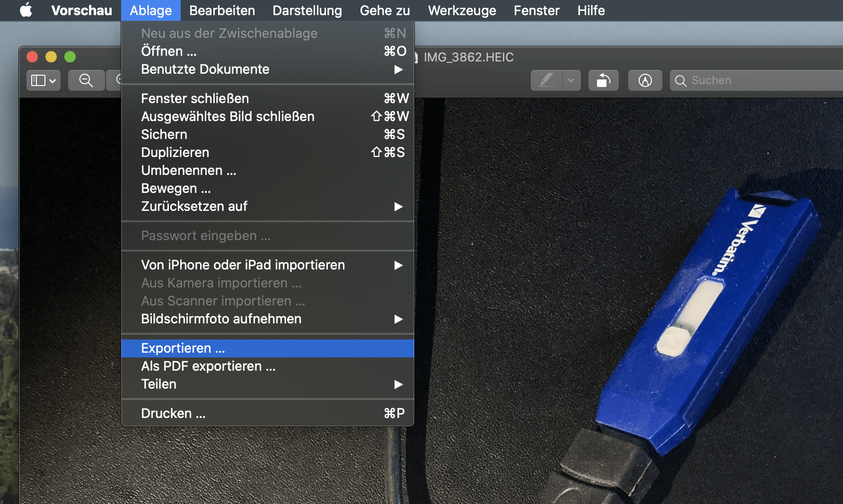Click the highlight pen tool
Image resolution: width=843 pixels, height=504 pixels.
[546, 80]
